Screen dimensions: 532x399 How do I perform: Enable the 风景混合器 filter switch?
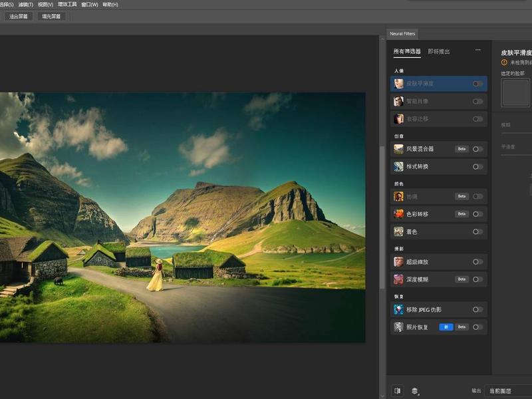(477, 149)
